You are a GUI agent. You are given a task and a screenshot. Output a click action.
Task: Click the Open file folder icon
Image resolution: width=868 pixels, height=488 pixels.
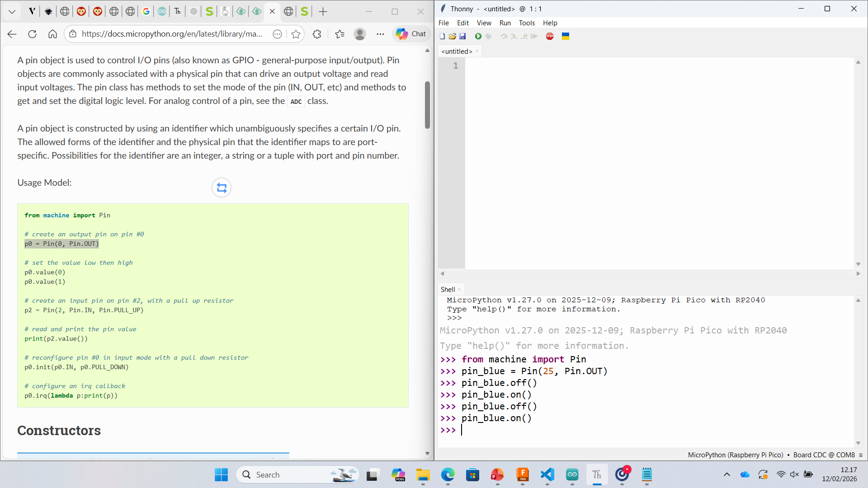(x=452, y=36)
